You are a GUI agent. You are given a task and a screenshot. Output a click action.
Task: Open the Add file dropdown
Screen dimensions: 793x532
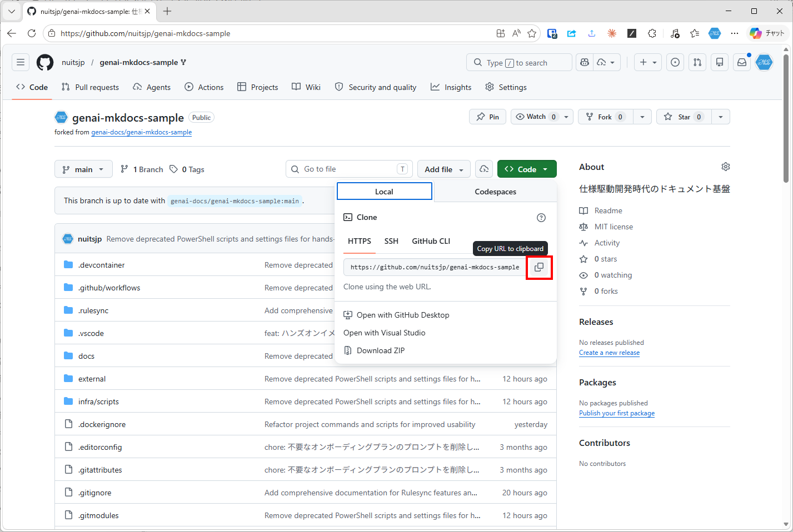(x=443, y=169)
